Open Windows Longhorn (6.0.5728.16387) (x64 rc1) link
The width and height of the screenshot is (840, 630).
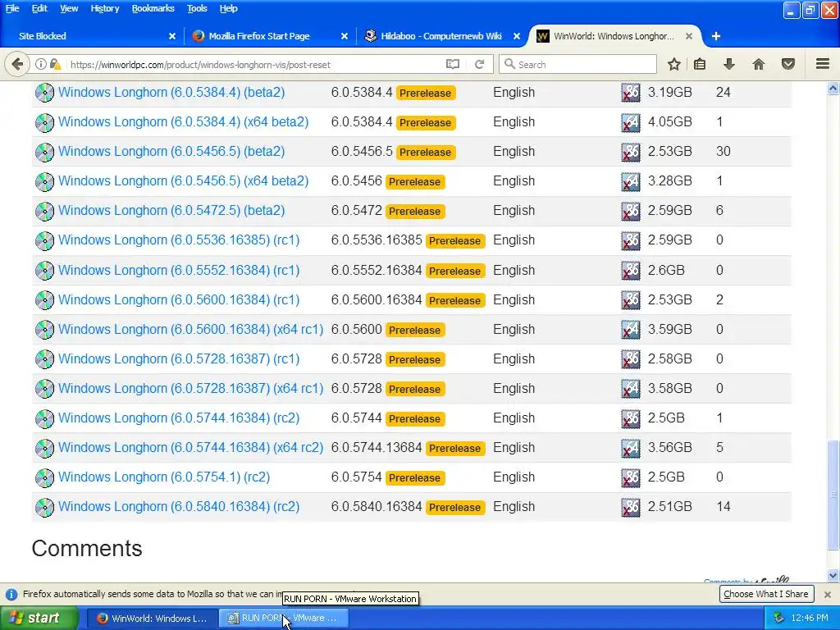point(190,388)
